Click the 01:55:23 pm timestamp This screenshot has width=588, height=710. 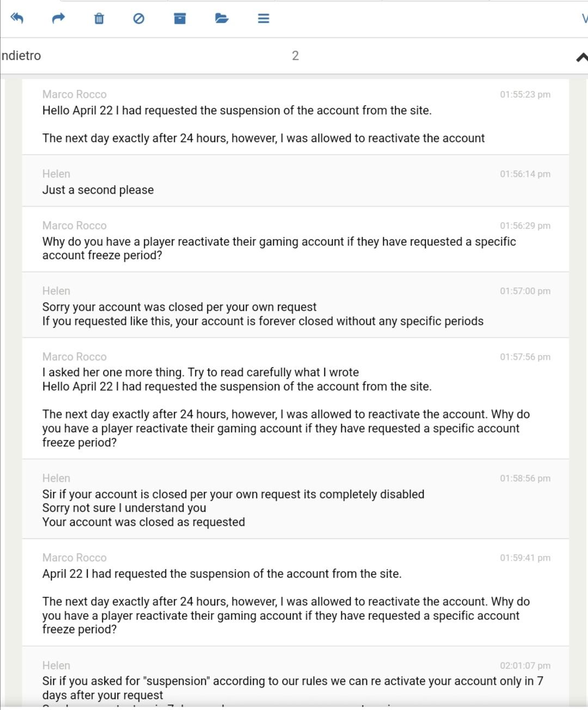click(x=525, y=94)
